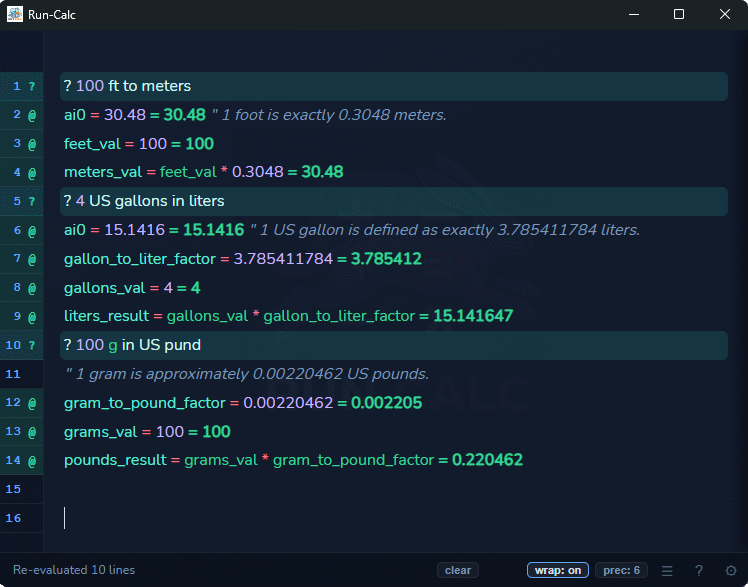Click the @ marker on line 6

(x=32, y=231)
